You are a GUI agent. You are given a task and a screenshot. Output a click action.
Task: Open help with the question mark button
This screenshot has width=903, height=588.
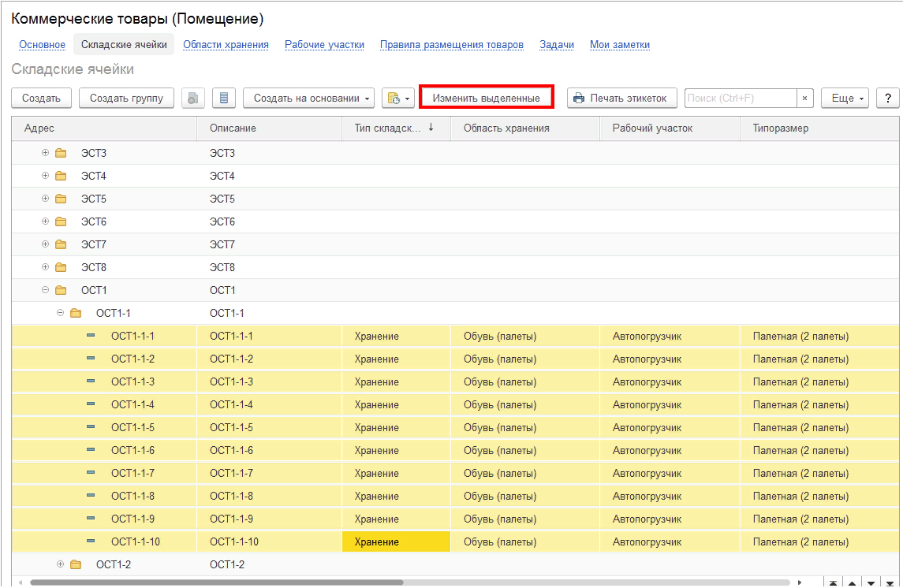coord(888,98)
